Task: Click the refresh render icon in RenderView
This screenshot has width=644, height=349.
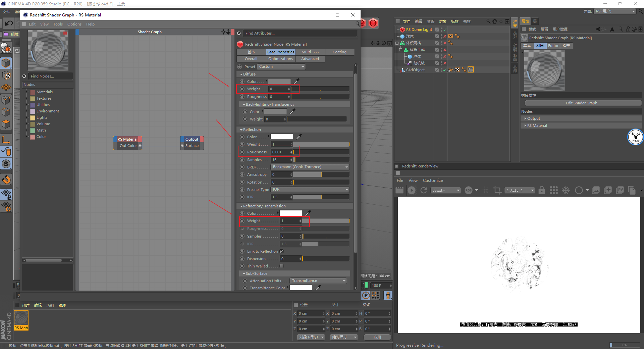Action: pos(424,190)
